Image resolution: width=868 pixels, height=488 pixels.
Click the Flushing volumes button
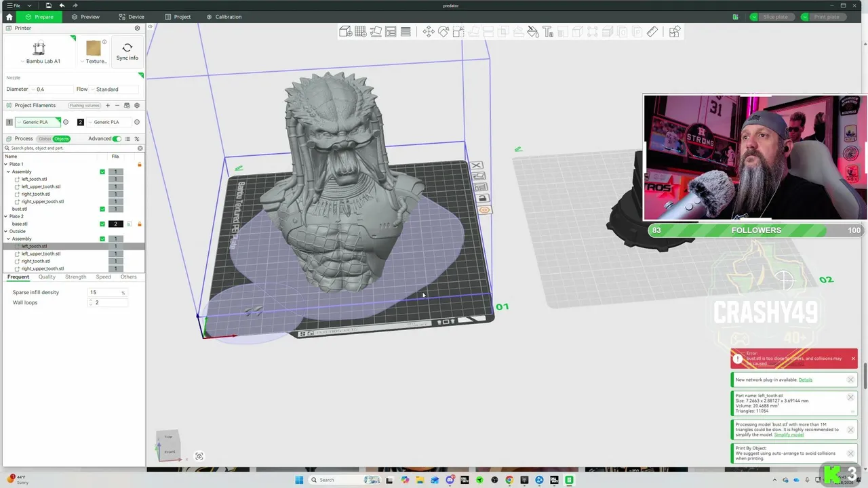tap(84, 105)
